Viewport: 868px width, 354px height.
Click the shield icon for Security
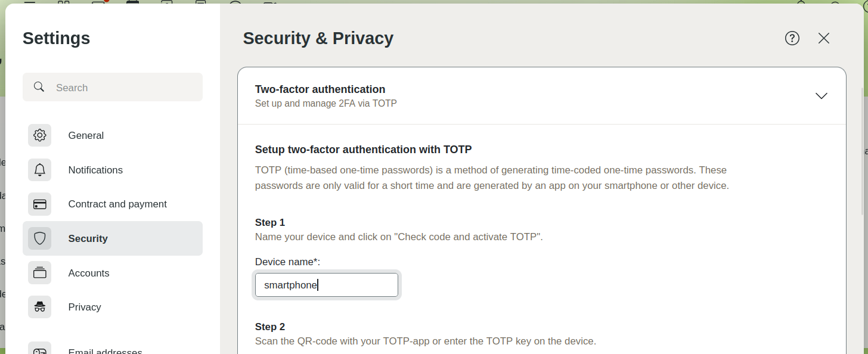pos(40,238)
